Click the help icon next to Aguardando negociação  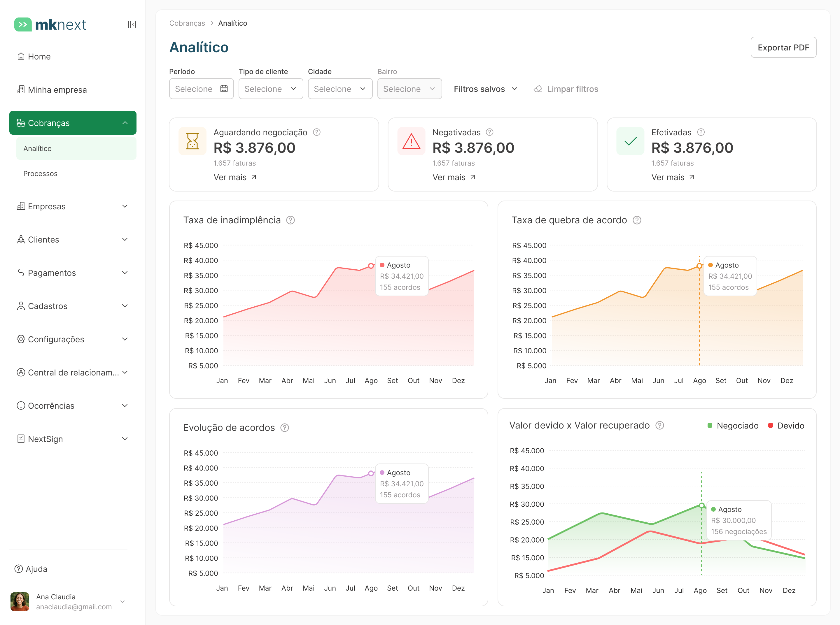click(317, 132)
